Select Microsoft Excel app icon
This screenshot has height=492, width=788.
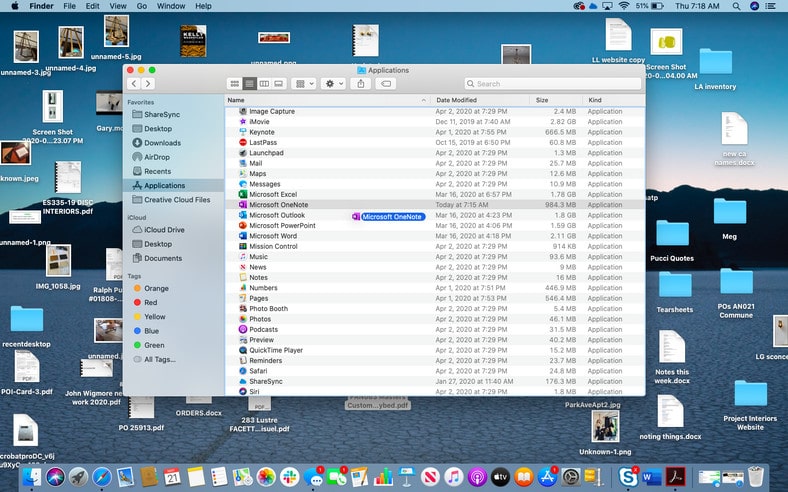pos(243,194)
